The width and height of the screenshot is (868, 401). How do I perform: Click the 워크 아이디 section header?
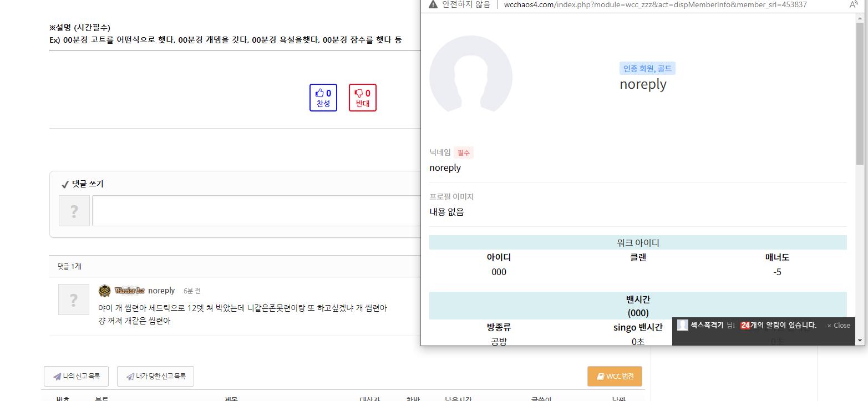638,242
